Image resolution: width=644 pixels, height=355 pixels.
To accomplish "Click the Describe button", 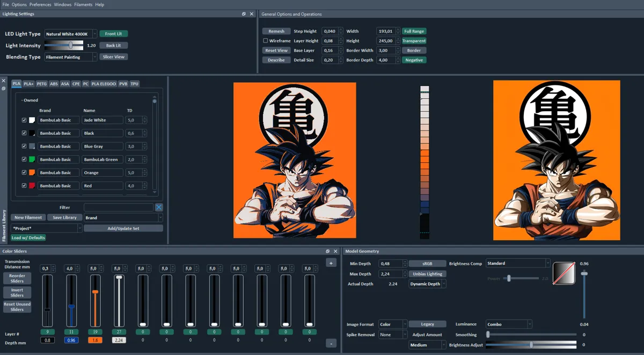I will coord(276,60).
